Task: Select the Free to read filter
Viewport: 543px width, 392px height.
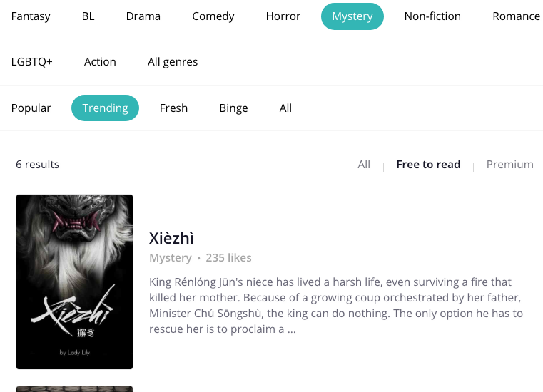Action: pyautogui.click(x=428, y=165)
